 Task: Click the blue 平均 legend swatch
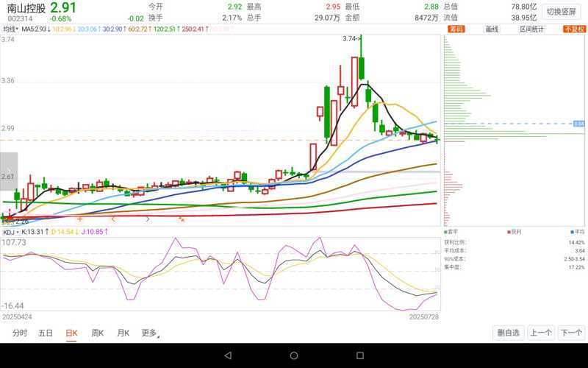[x=573, y=232]
